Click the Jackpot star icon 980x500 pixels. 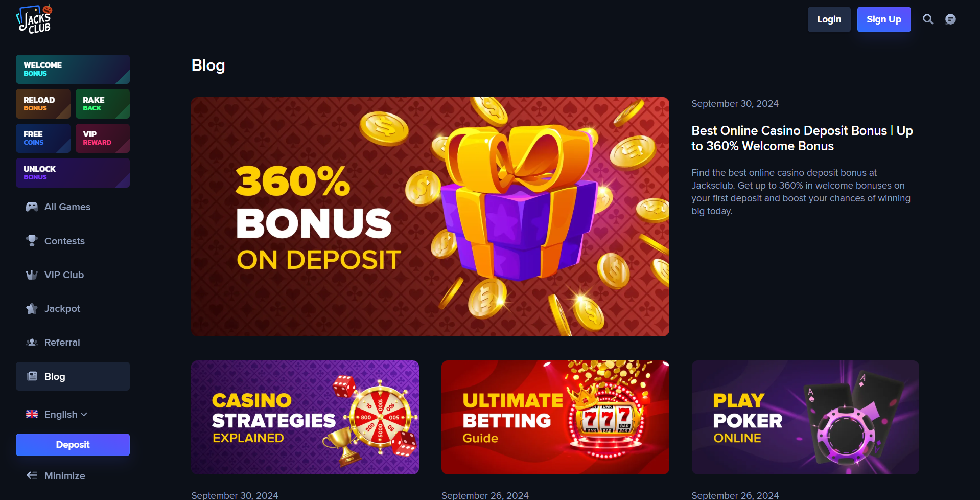pos(32,308)
